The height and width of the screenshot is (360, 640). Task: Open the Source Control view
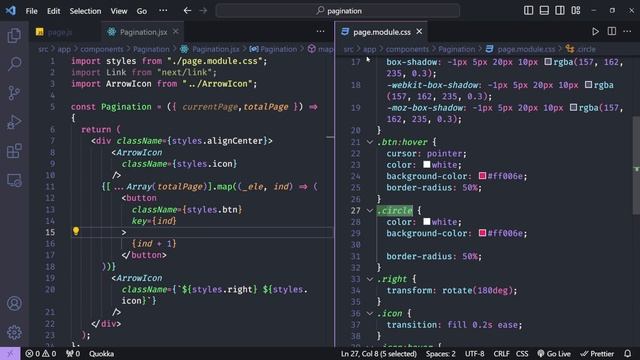(14, 93)
